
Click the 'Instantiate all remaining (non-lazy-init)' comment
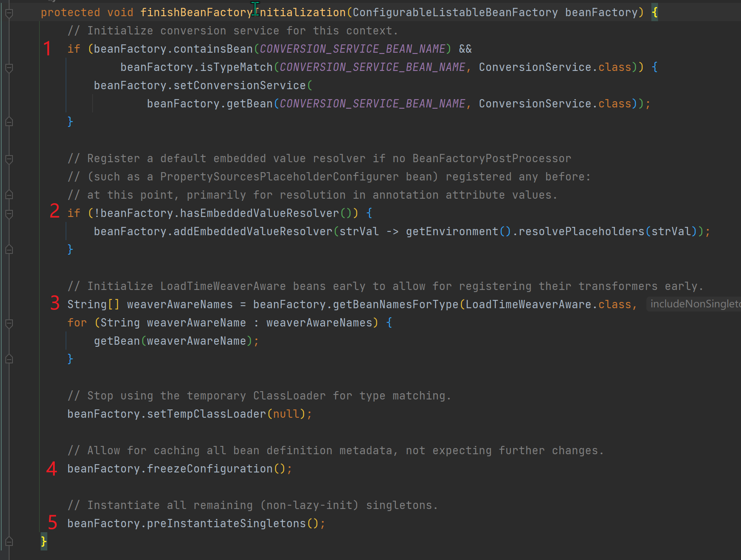click(x=253, y=505)
